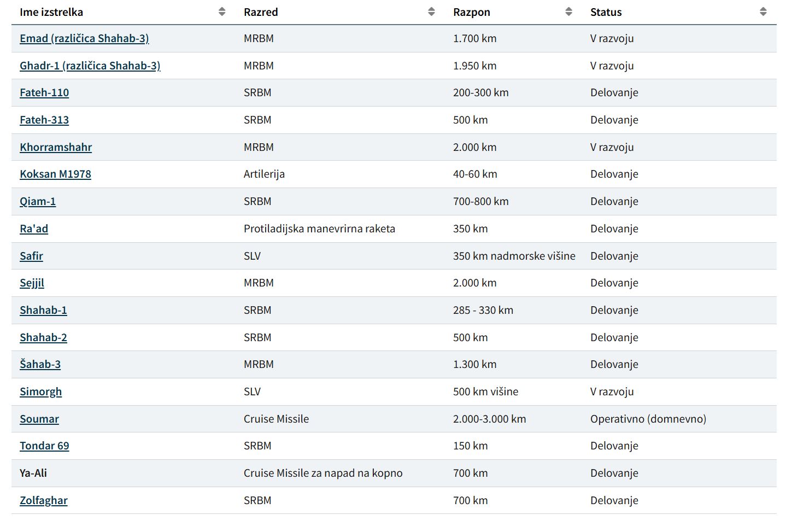786x532 pixels.
Task: Open Qiam-1 link
Action: (38, 201)
